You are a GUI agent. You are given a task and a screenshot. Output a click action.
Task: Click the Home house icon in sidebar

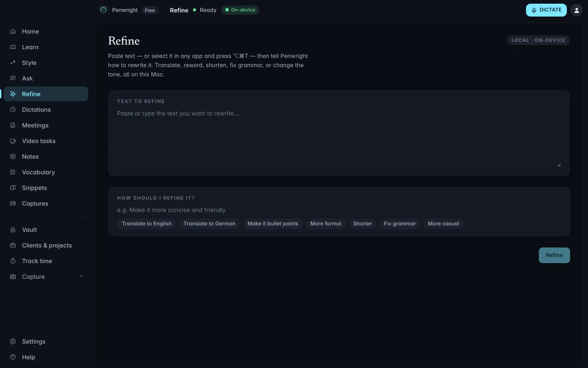click(x=13, y=31)
